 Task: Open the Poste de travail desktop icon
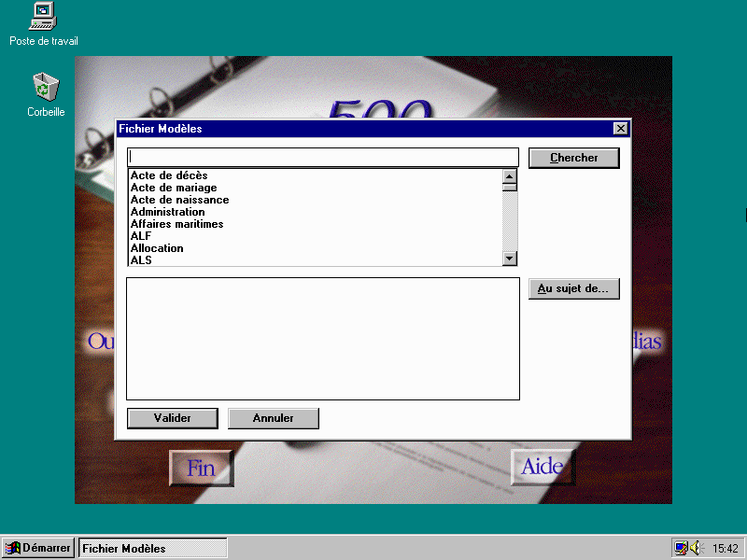coord(43,24)
